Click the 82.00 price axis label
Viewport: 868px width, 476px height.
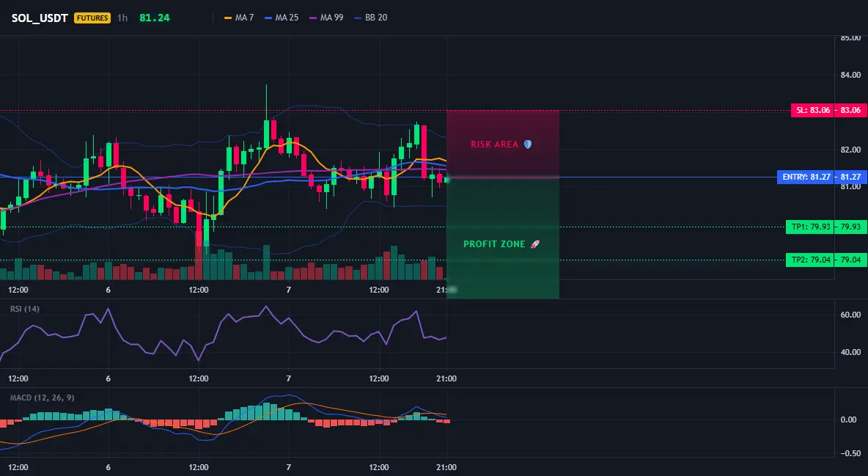[x=851, y=150]
